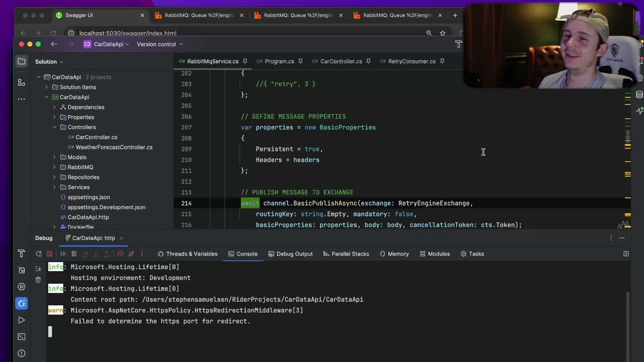Viewport: 644px width, 362px height.
Task: Open the Problems tool window icon
Action: coord(21,353)
